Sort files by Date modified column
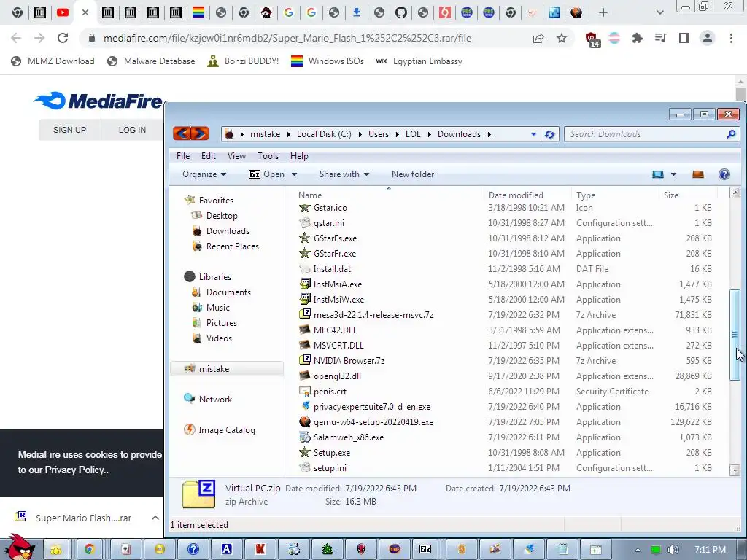 516,195
